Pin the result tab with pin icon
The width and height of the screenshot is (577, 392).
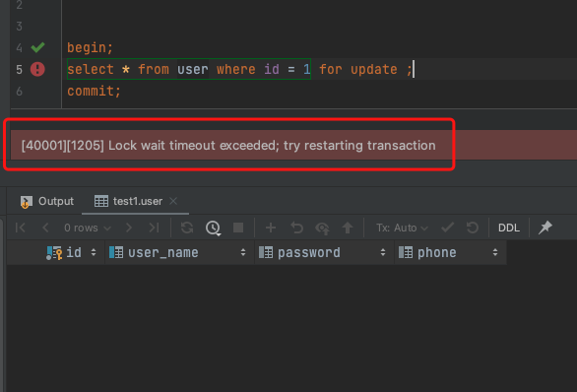pos(545,228)
